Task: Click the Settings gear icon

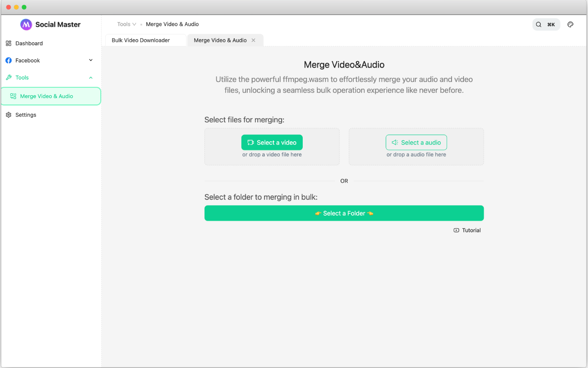Action: (8, 115)
